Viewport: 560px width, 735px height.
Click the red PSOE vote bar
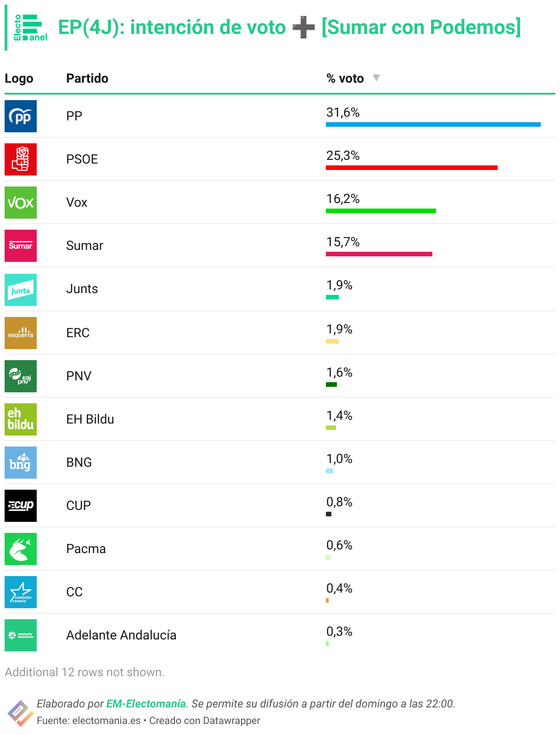tap(411, 168)
